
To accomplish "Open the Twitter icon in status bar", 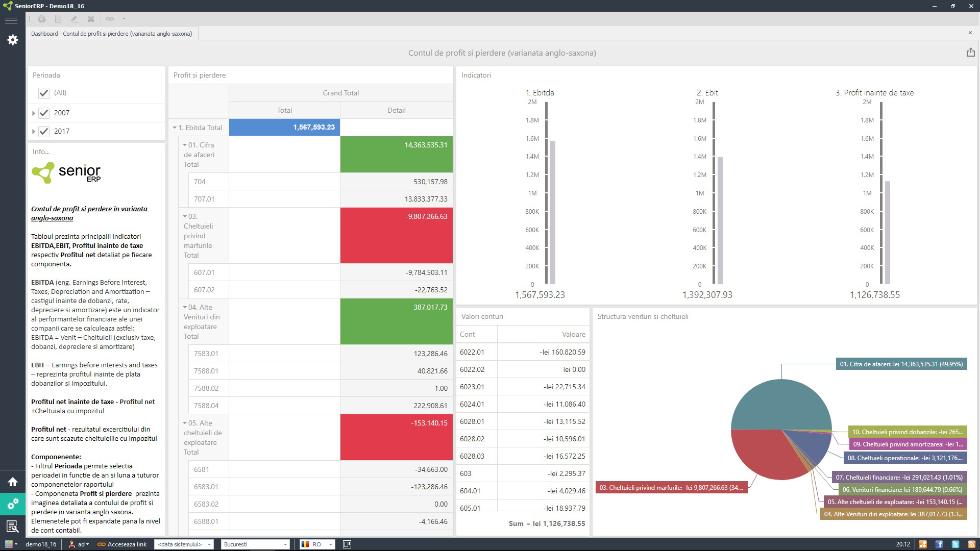I will click(955, 544).
